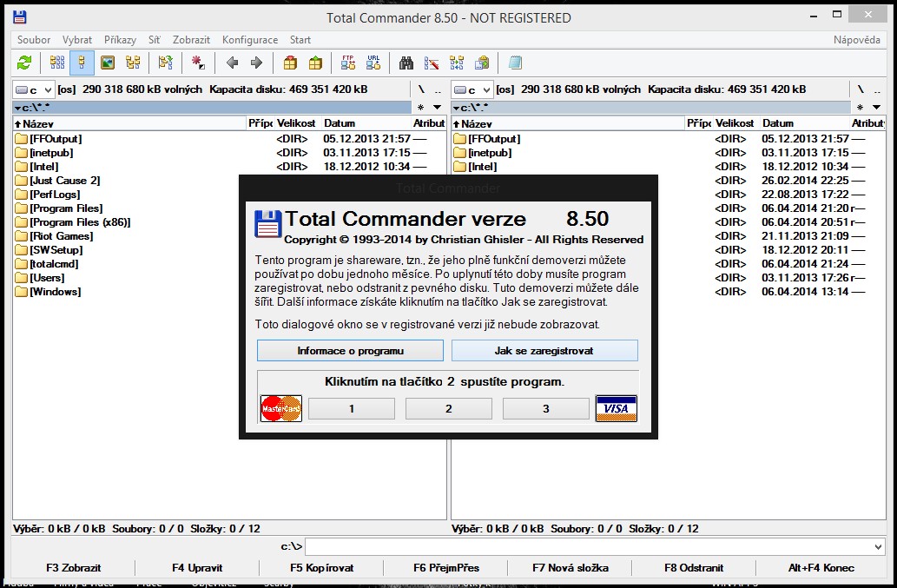
Task: Click F3 Zobrazit function button
Action: tap(73, 568)
